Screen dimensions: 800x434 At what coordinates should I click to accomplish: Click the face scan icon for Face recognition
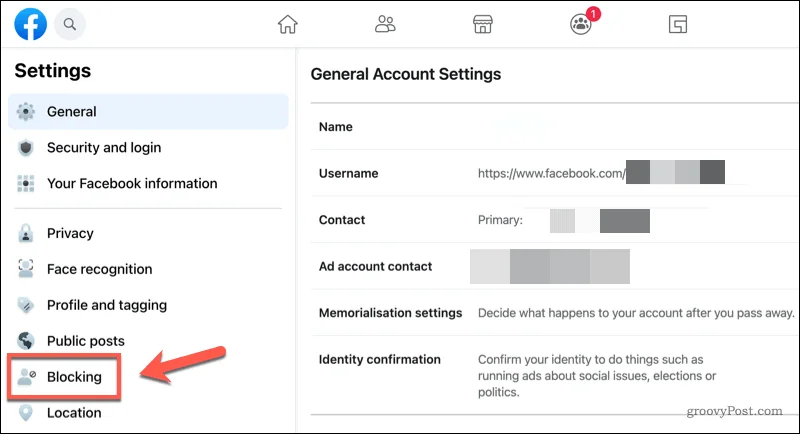coord(26,269)
